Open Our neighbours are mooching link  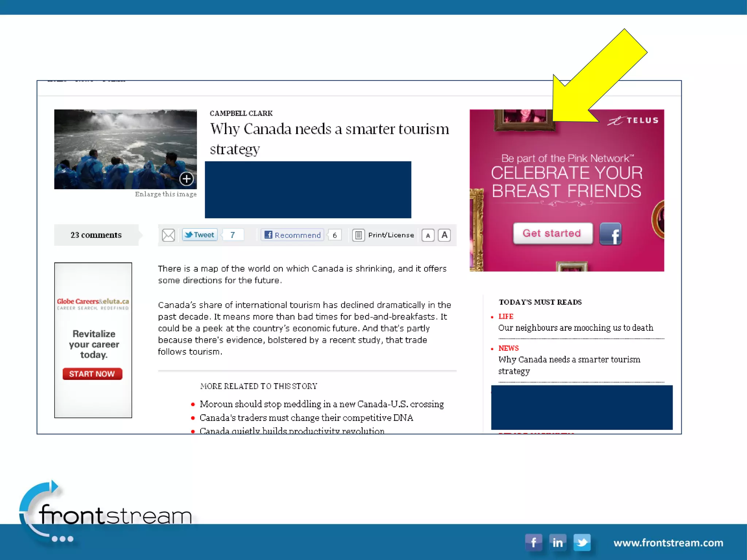(576, 328)
